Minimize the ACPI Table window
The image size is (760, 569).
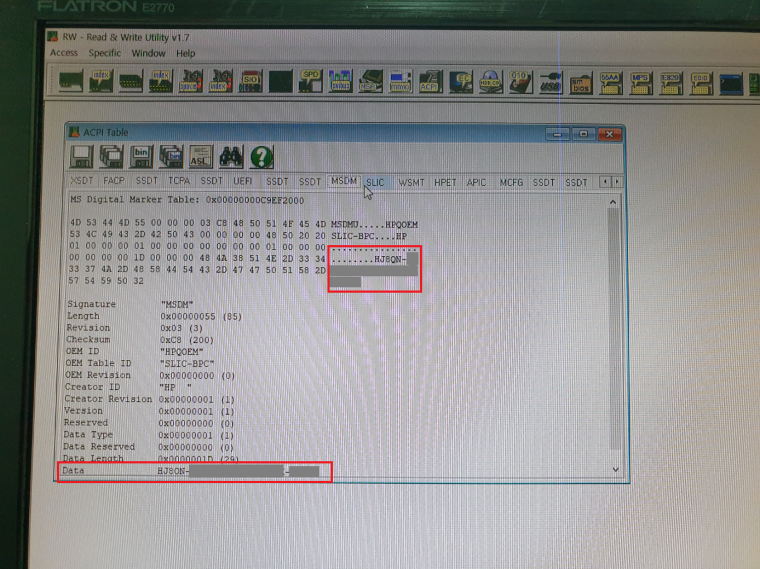point(557,133)
